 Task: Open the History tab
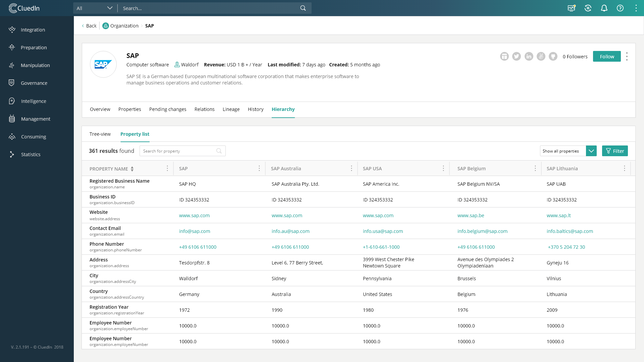256,109
